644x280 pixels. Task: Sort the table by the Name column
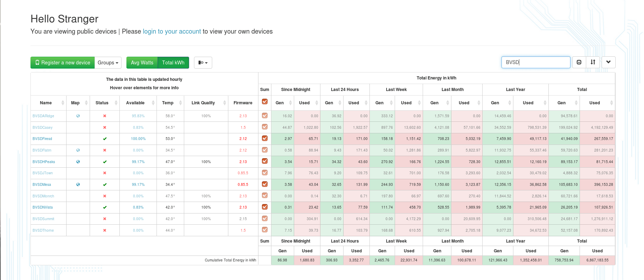pyautogui.click(x=48, y=103)
